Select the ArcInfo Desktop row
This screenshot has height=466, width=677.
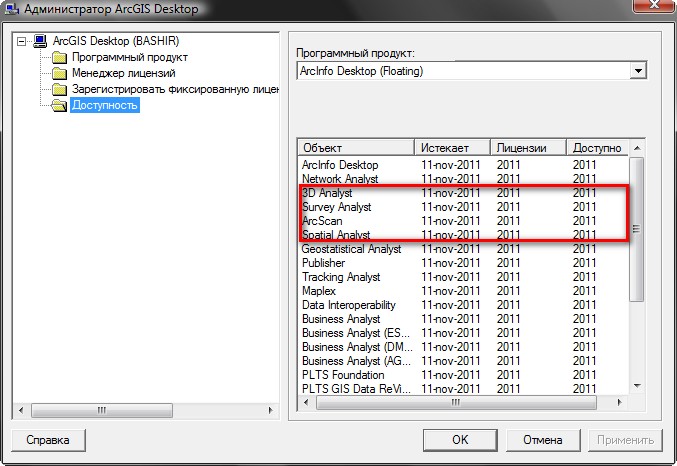[464, 165]
